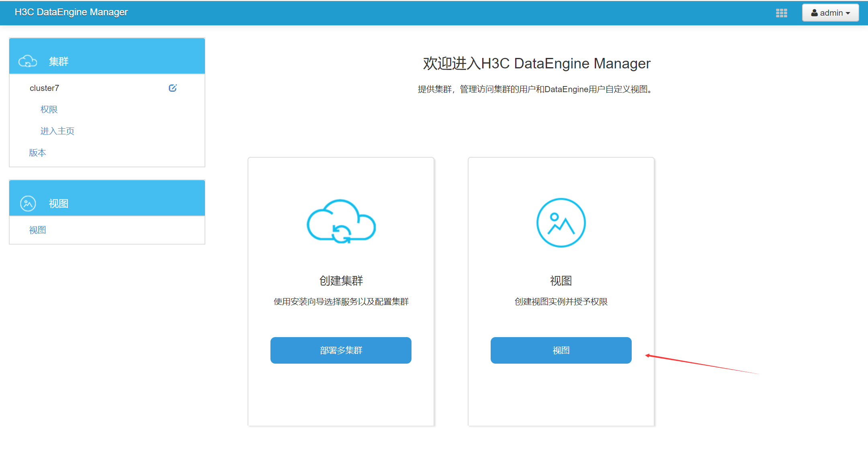
Task: Open the admin user dropdown
Action: 830,13
